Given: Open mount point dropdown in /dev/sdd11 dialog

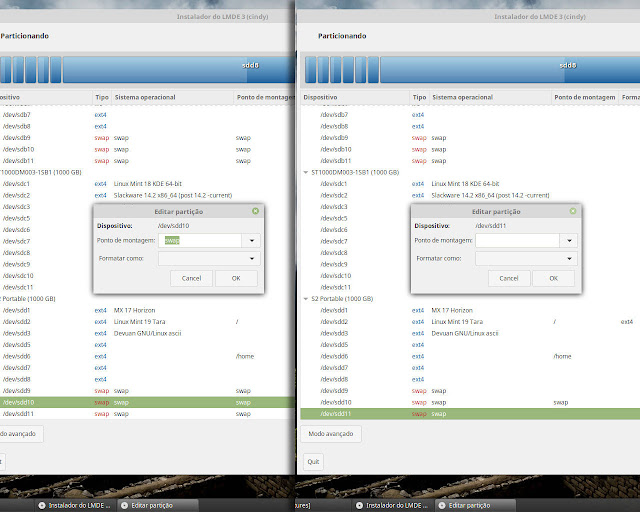Looking at the screenshot, I should click(569, 240).
